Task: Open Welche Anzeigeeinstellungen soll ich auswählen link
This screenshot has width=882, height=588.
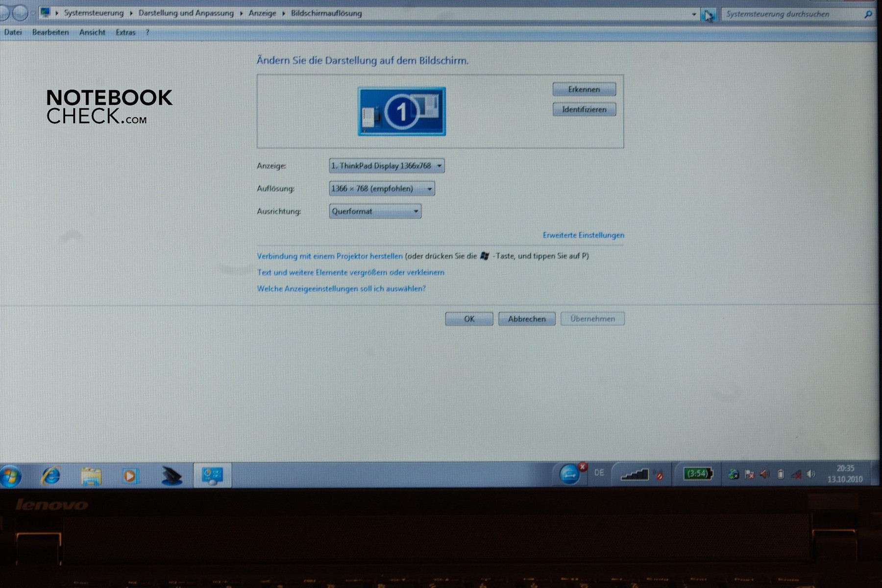Action: [x=342, y=289]
